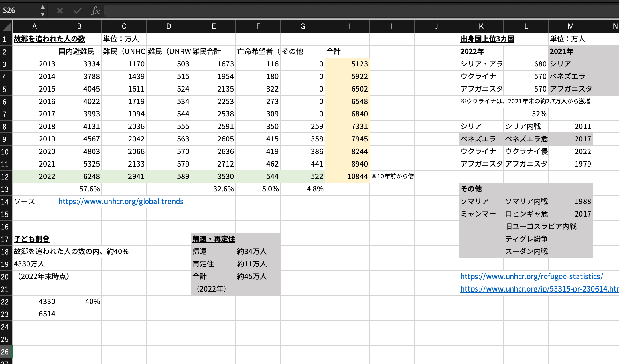Select heading cell 子ども割合
The image size is (619, 364).
pyautogui.click(x=35, y=239)
